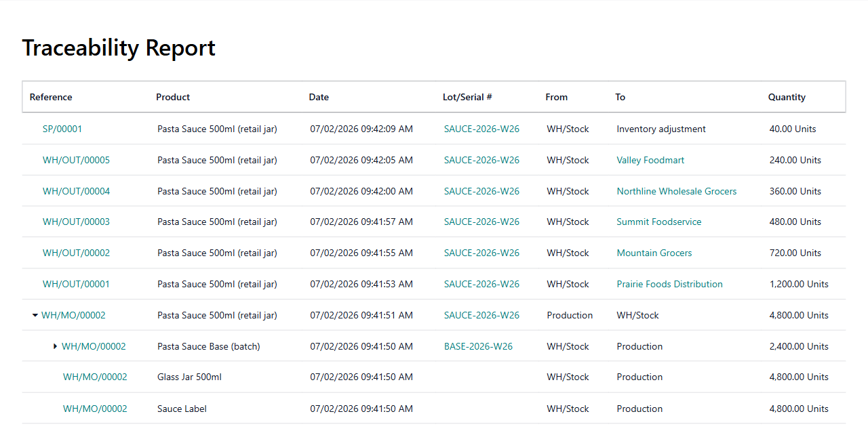Open WH/MO/00002 link in Pasta Sauce 500ml row
868x435 pixels.
pyautogui.click(x=73, y=315)
